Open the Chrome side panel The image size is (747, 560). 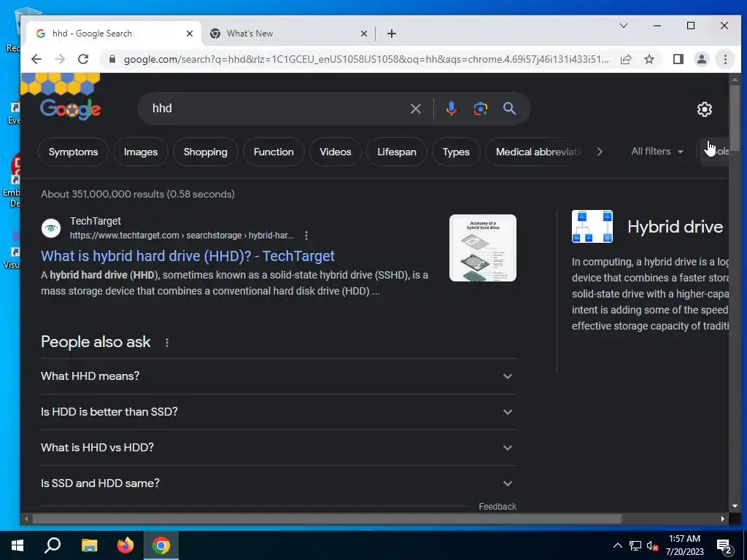pos(678,59)
